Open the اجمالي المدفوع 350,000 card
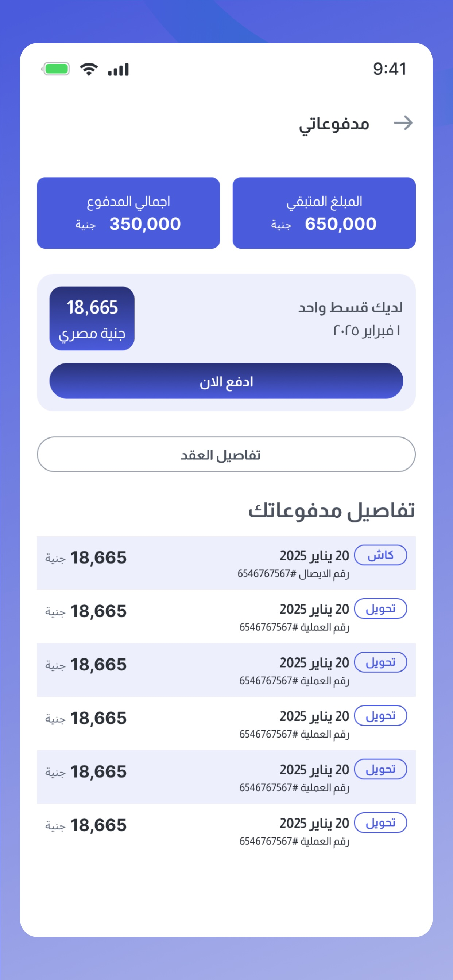The width and height of the screenshot is (453, 980). coord(128,213)
